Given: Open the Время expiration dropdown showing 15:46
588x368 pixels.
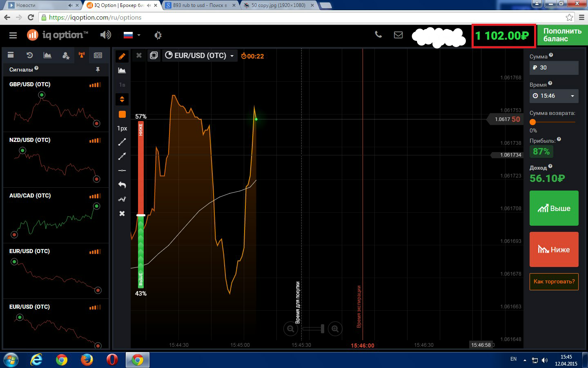Looking at the screenshot, I should (x=554, y=96).
